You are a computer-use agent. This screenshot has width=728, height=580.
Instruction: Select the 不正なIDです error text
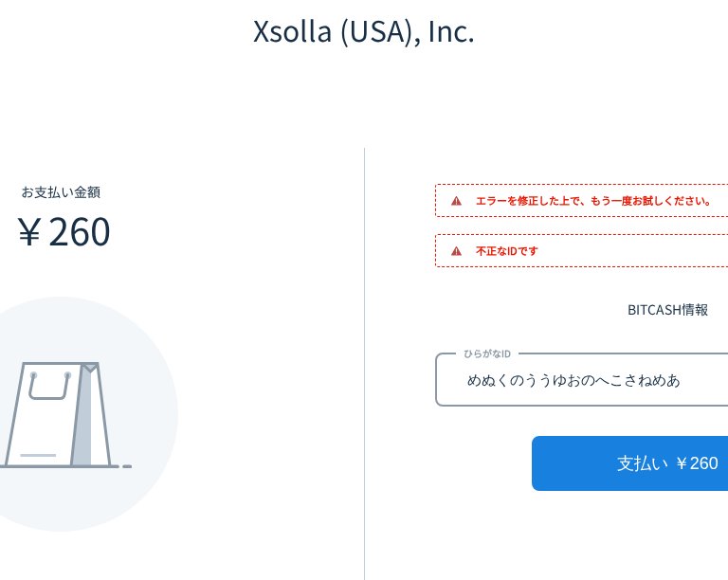pos(507,251)
